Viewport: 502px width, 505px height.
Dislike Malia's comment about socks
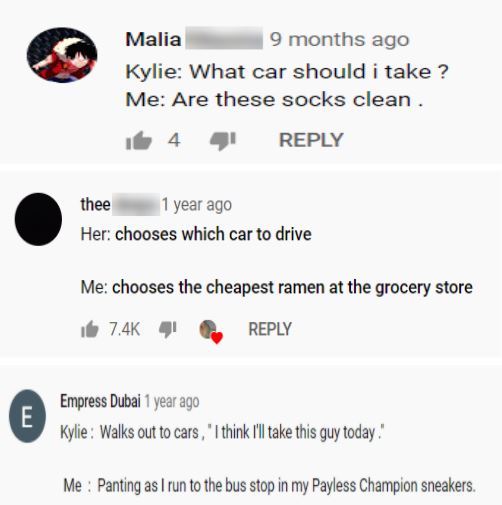[x=223, y=141]
